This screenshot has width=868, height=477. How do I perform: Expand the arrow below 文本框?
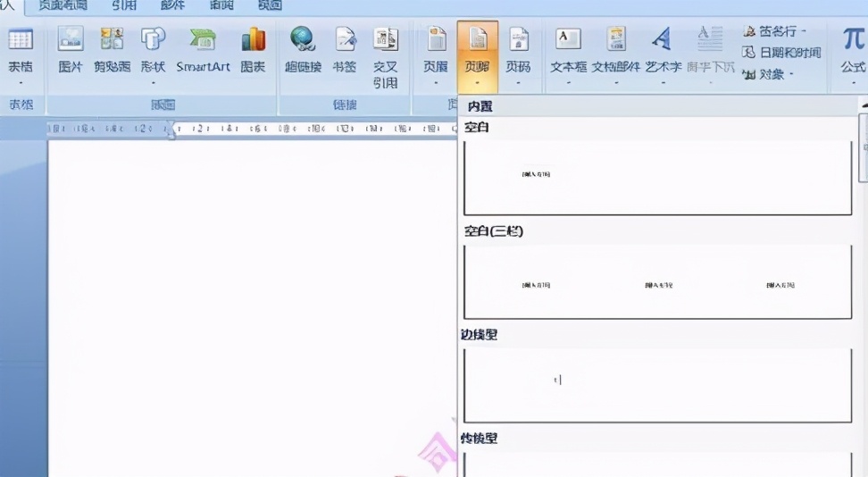568,83
